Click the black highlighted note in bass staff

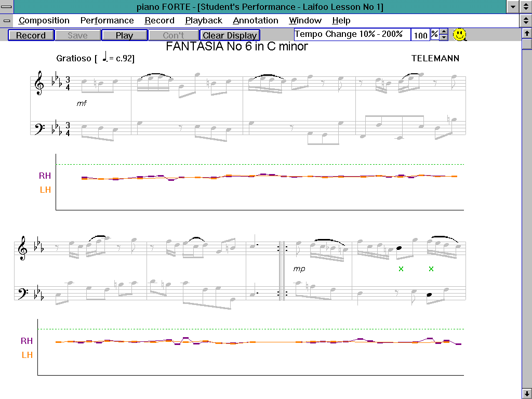pos(429,295)
